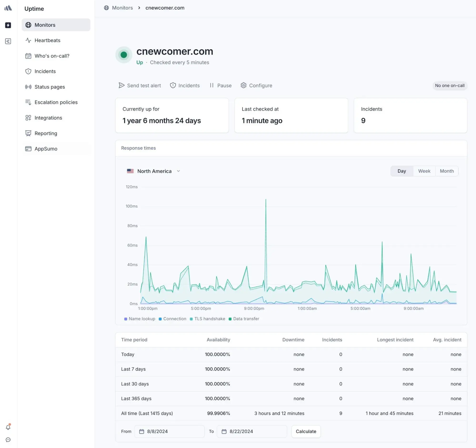The height and width of the screenshot is (448, 476).
Task: Click the Incidents breadcrumb filter dropdown
Action: 185,85
